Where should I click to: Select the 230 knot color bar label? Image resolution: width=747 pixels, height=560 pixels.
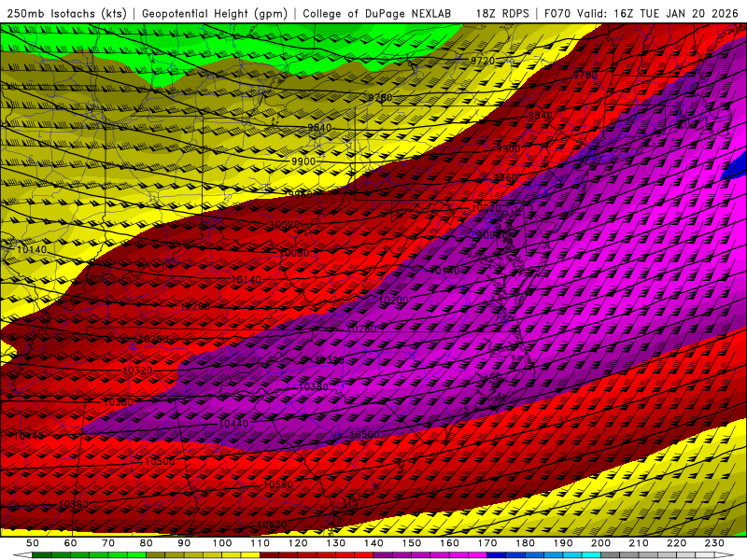[x=714, y=543]
